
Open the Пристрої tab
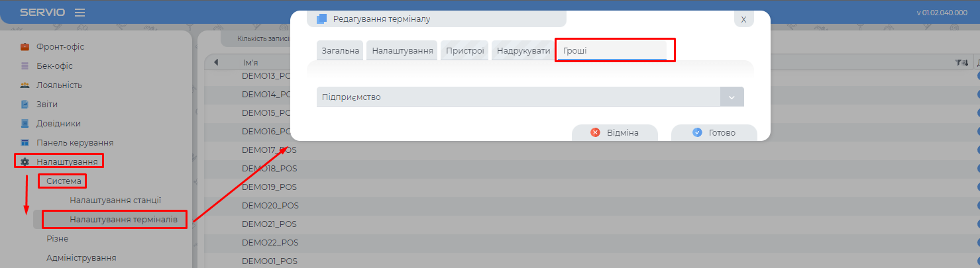pos(464,51)
